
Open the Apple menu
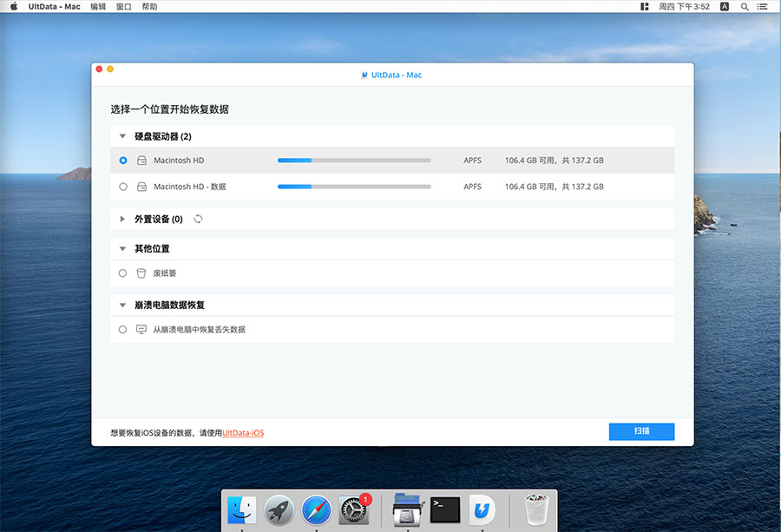(14, 6)
